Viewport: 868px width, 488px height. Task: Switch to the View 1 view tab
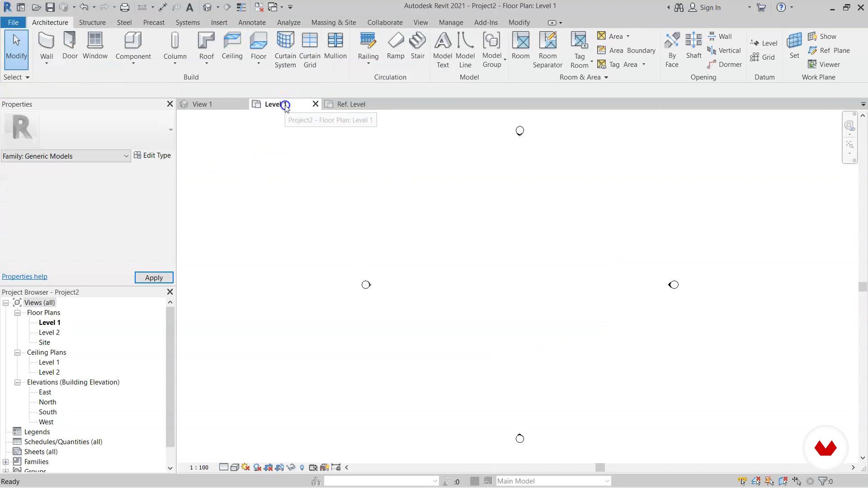point(202,104)
